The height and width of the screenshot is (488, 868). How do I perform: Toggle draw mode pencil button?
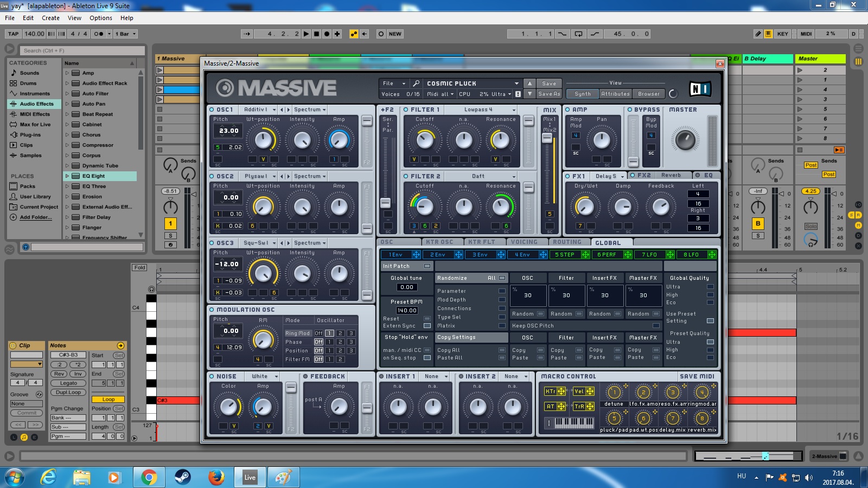coord(758,34)
